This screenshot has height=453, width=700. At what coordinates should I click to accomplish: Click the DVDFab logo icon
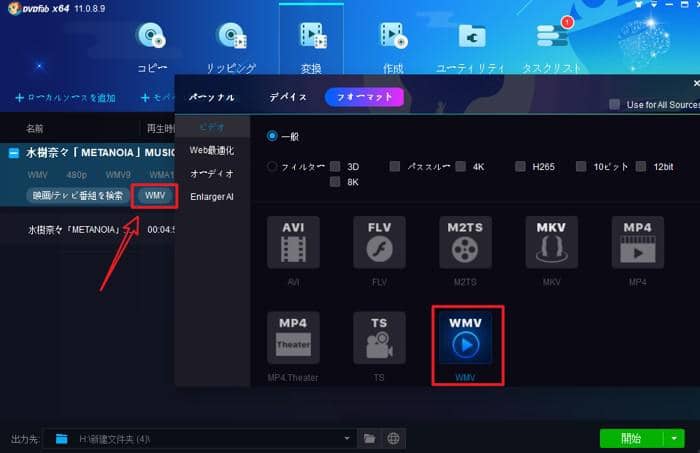pos(14,8)
